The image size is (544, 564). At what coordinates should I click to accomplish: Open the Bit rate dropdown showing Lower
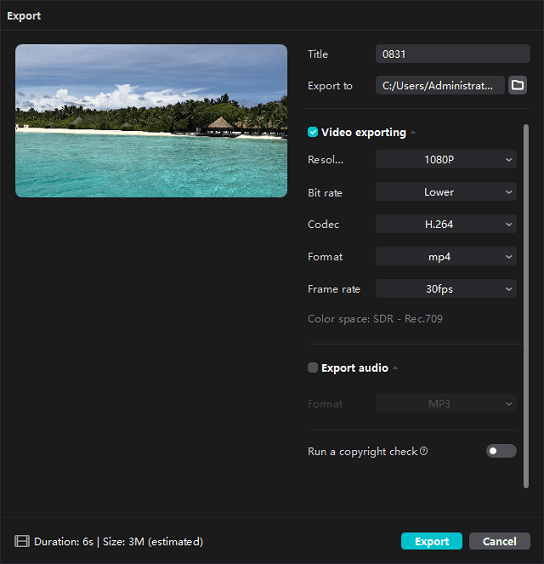(446, 192)
